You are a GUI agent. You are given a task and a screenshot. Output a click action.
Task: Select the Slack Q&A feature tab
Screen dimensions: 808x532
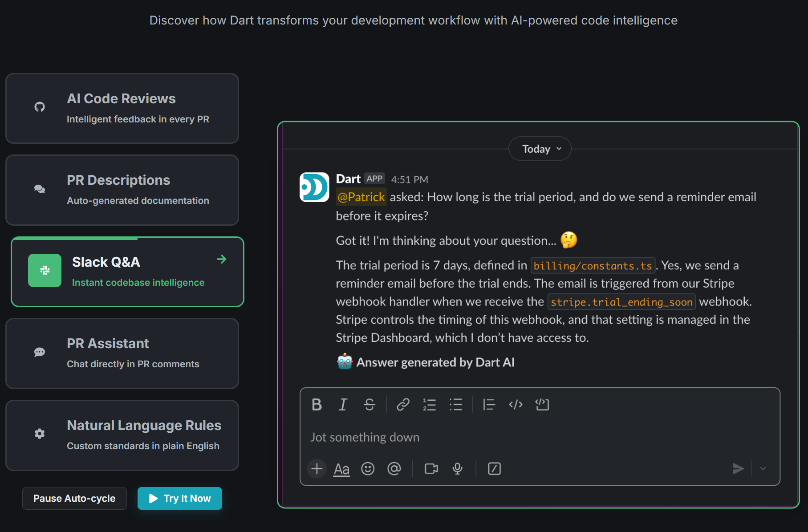click(x=127, y=272)
